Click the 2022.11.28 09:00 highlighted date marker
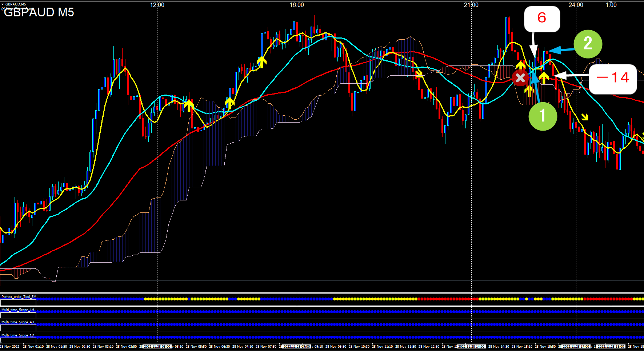 [297, 347]
